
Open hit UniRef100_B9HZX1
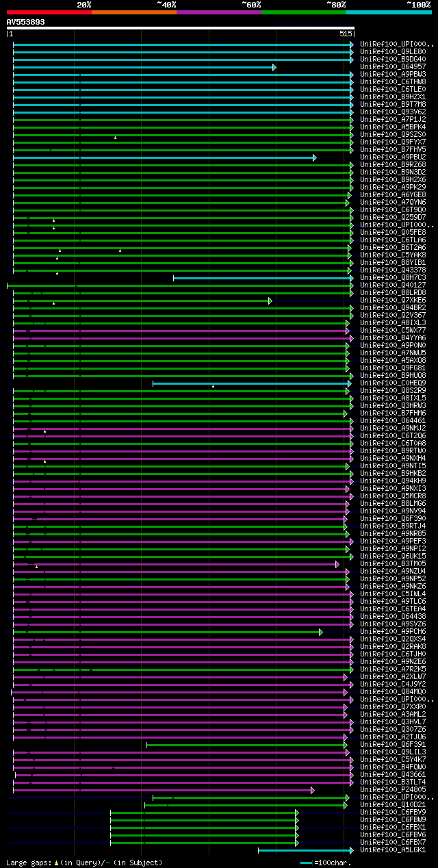click(x=393, y=97)
